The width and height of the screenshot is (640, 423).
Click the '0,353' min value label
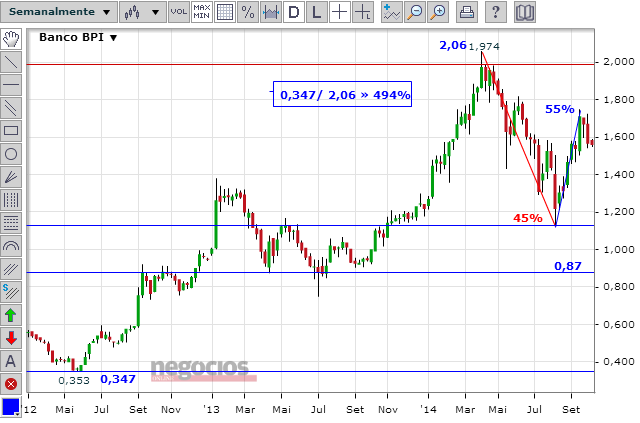74,381
